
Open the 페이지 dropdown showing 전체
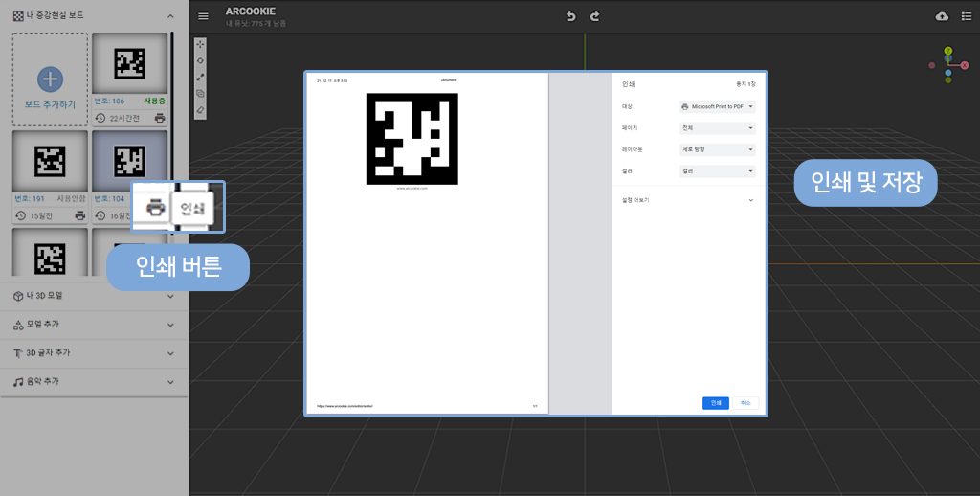coord(718,128)
